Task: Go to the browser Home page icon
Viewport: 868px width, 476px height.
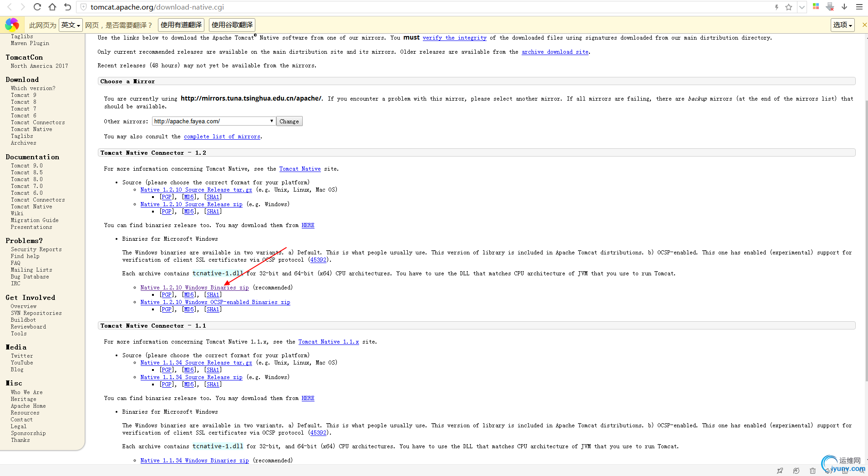Action: coord(52,7)
